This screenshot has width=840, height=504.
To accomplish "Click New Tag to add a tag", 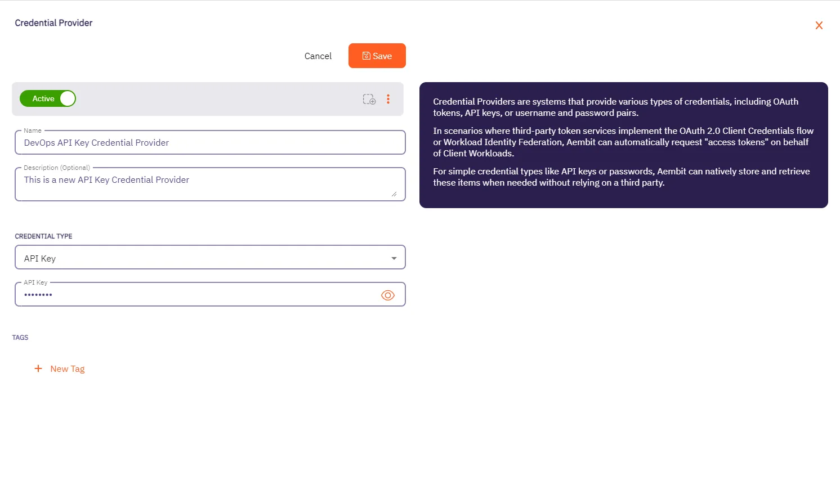I will [x=68, y=368].
